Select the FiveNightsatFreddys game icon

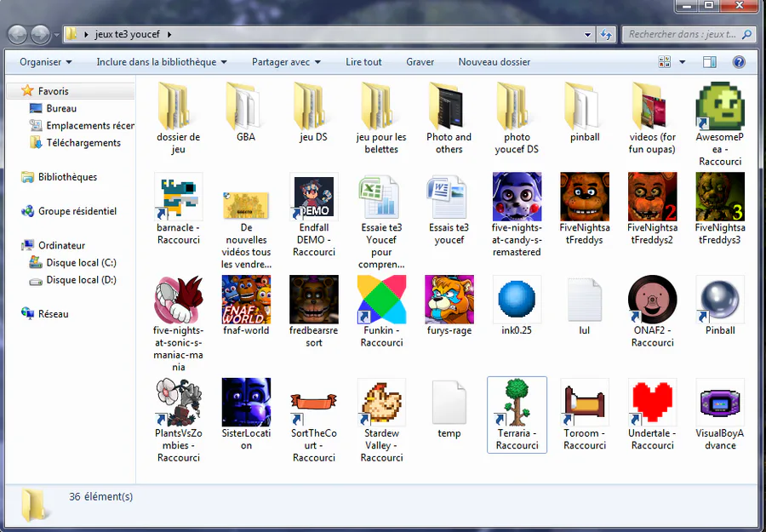tap(585, 197)
